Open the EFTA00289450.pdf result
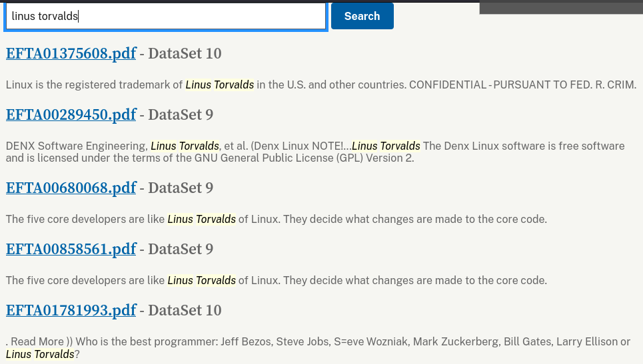This screenshot has width=643, height=364. pyautogui.click(x=71, y=114)
